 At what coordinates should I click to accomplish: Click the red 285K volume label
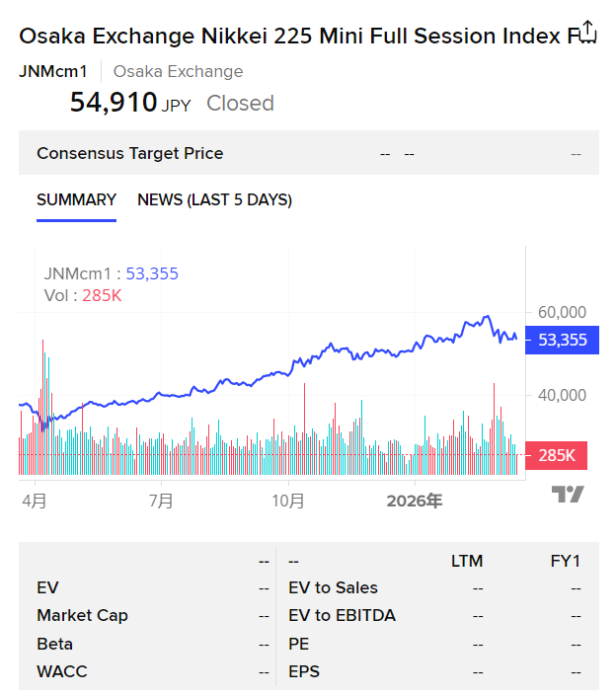(557, 455)
